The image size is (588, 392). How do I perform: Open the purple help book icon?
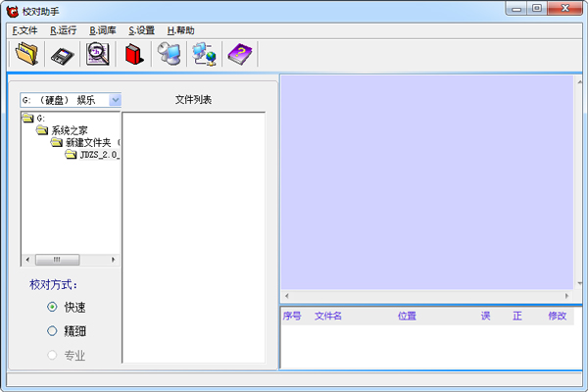(240, 54)
